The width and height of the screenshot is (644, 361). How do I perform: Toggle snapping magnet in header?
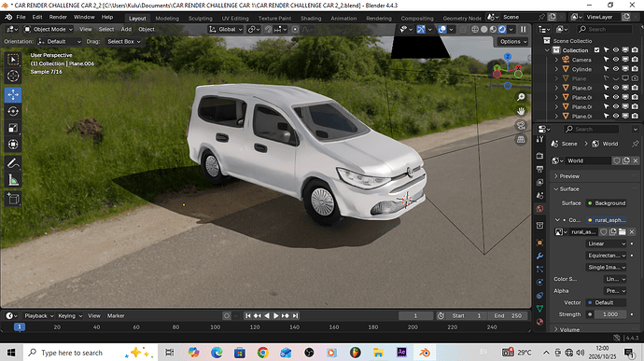[x=268, y=29]
